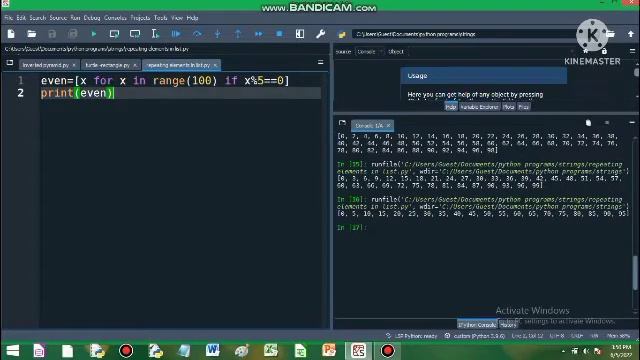Open the Projects menu
640x360 pixels.
click(x=140, y=18)
